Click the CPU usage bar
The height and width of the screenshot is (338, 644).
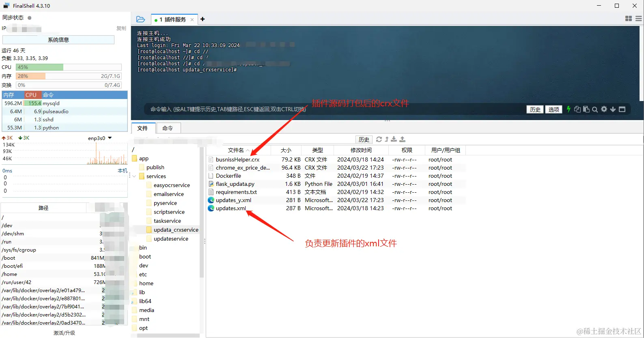pos(69,67)
